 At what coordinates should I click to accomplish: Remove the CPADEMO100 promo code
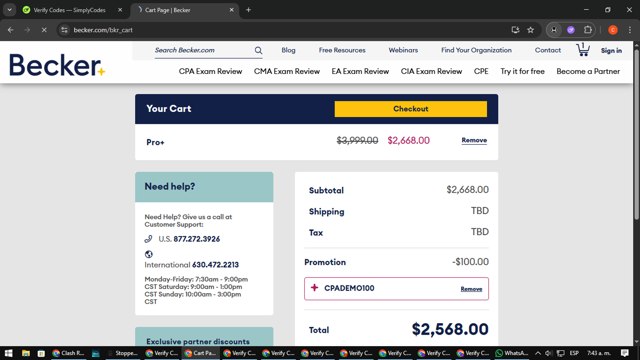pyautogui.click(x=471, y=289)
